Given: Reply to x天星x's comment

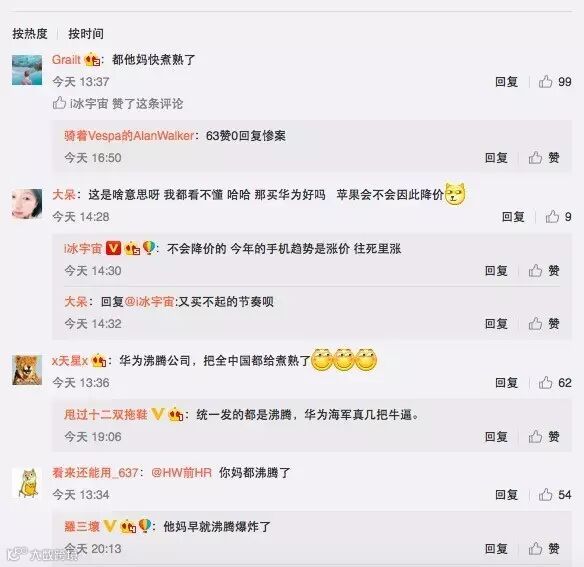Looking at the screenshot, I should pyautogui.click(x=507, y=383).
